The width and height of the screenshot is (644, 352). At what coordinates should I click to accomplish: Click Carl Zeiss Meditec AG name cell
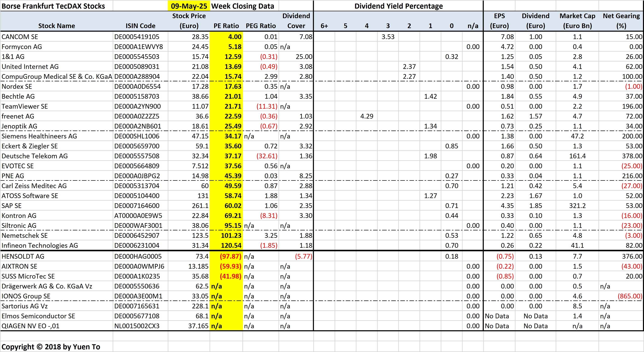point(57,186)
